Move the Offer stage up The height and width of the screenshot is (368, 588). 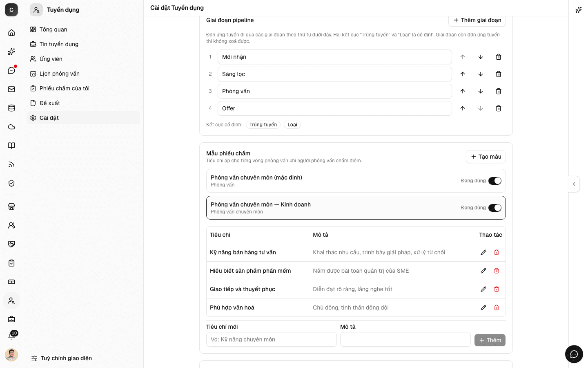coord(463,108)
